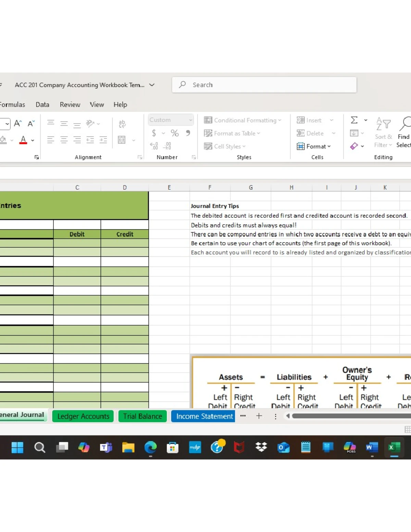Open the font color dropdown arrow
Image resolution: width=411 pixels, height=532 pixels.
pyautogui.click(x=33, y=140)
